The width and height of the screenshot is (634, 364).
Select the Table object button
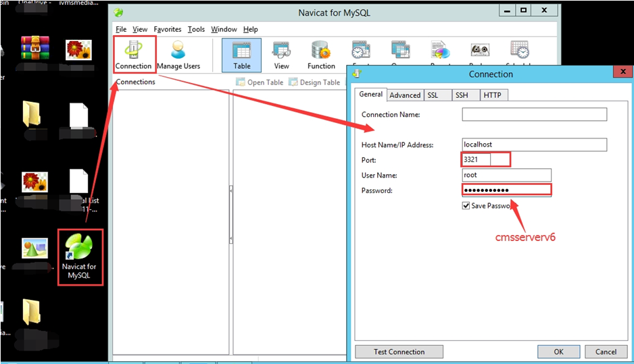[242, 55]
